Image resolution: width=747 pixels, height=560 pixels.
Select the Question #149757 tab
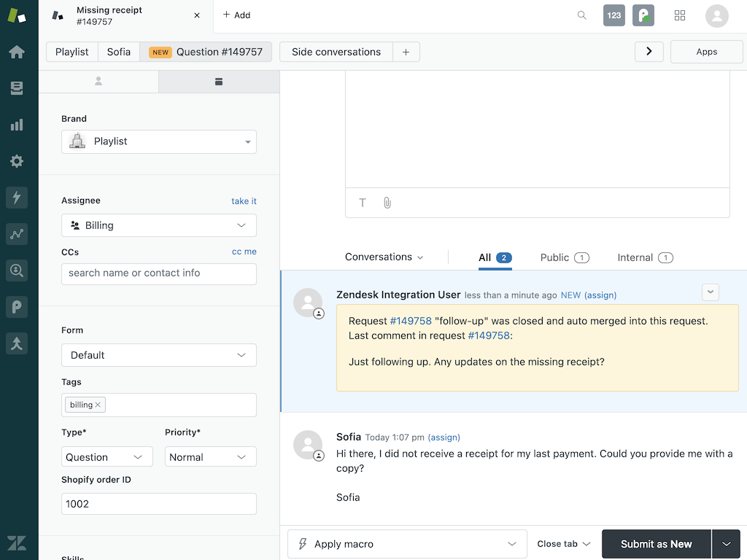tap(206, 52)
